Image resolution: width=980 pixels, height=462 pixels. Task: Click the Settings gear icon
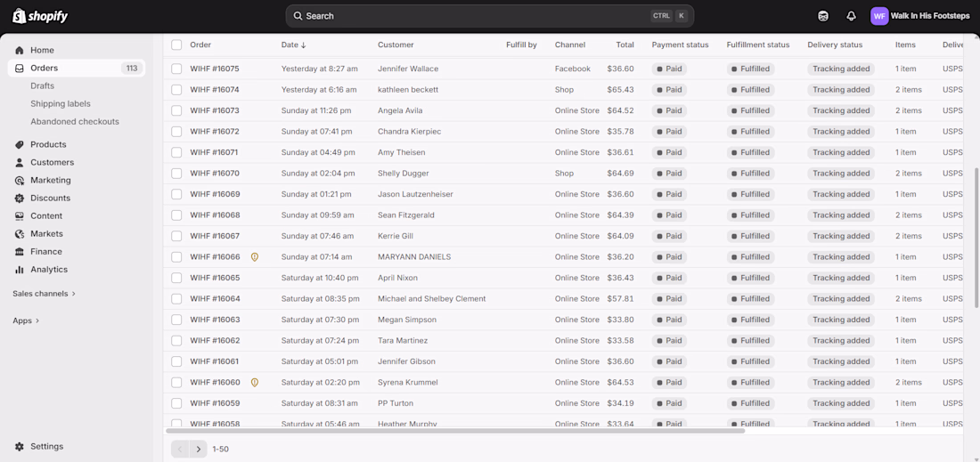[20, 446]
